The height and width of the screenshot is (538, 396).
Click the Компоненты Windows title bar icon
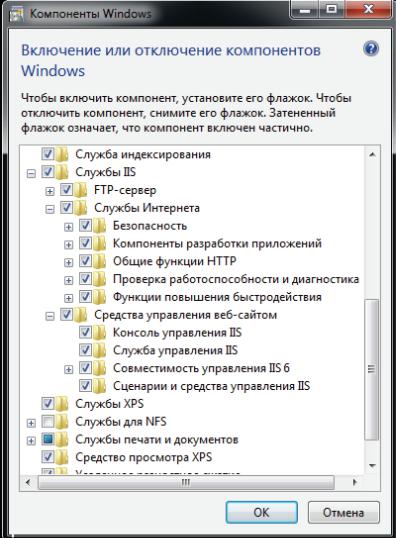(16, 15)
